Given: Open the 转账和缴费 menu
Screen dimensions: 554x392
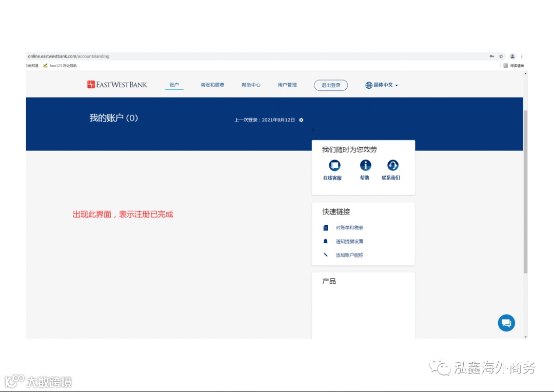Looking at the screenshot, I should pyautogui.click(x=212, y=85).
